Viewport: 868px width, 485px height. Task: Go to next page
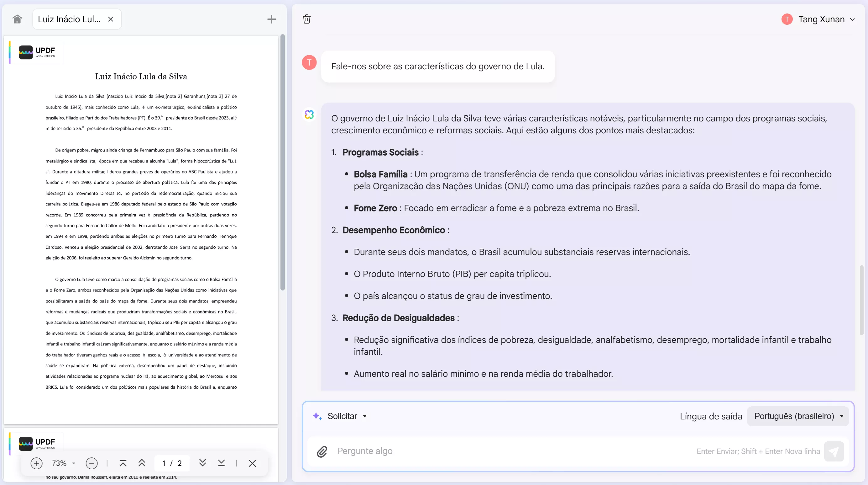[x=202, y=463]
